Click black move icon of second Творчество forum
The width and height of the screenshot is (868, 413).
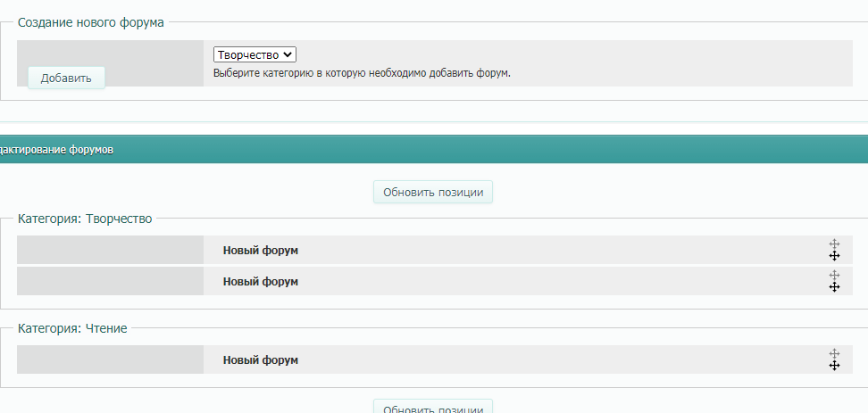[834, 287]
